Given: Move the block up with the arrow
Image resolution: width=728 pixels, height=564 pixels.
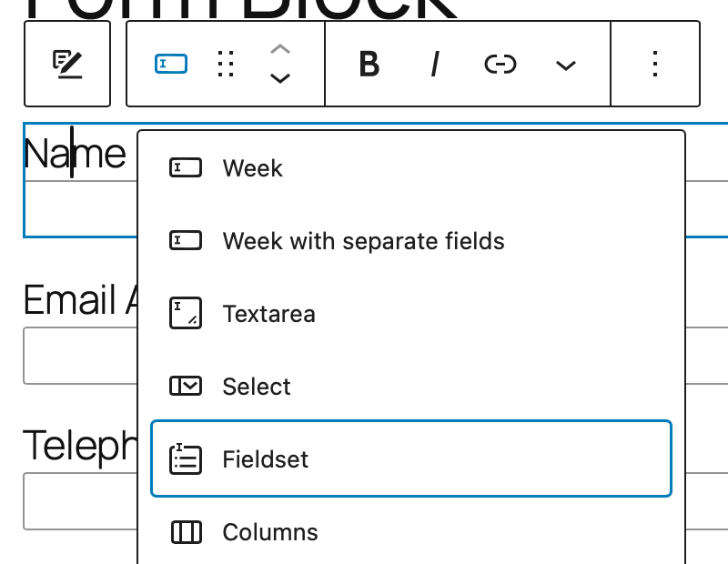Looking at the screenshot, I should 280,48.
